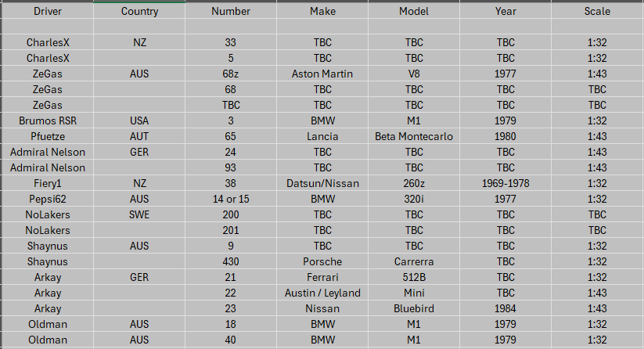The height and width of the screenshot is (349, 644).
Task: Select the Datsun/Nissan make cell
Action: coord(322,183)
